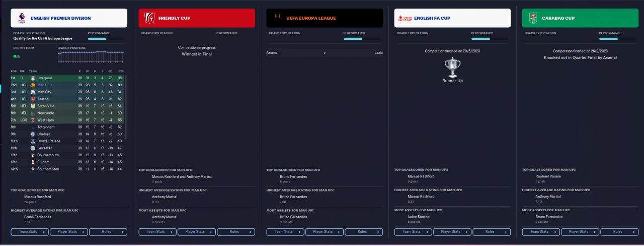Click the Arsenal badge in league table

[x=33, y=99]
